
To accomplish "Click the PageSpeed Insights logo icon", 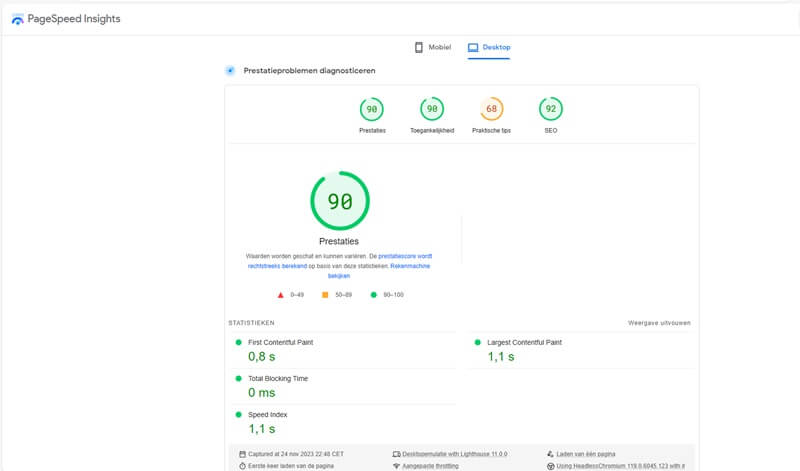I will pyautogui.click(x=17, y=19).
